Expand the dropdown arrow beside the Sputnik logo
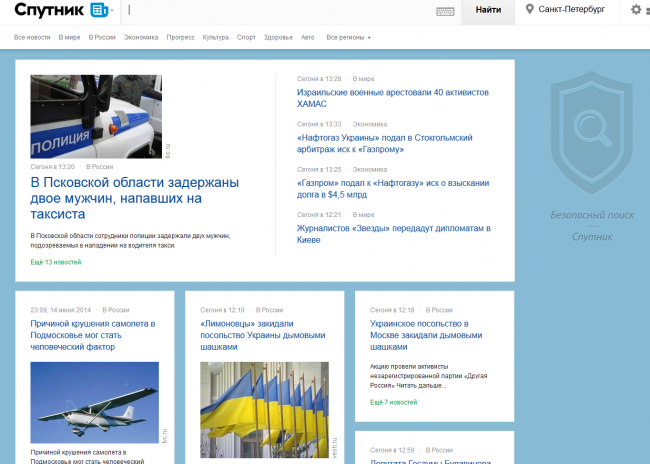This screenshot has height=464, width=650. 112,10
